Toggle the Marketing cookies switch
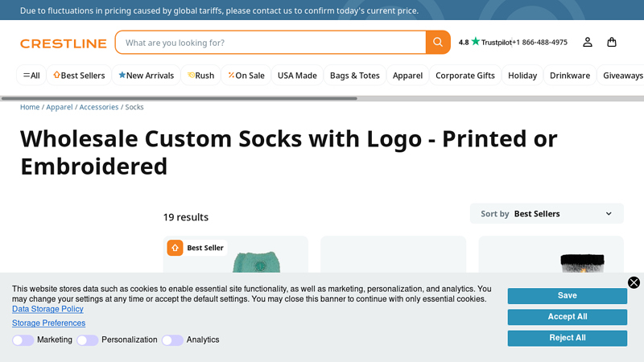644x362 pixels. [x=23, y=340]
